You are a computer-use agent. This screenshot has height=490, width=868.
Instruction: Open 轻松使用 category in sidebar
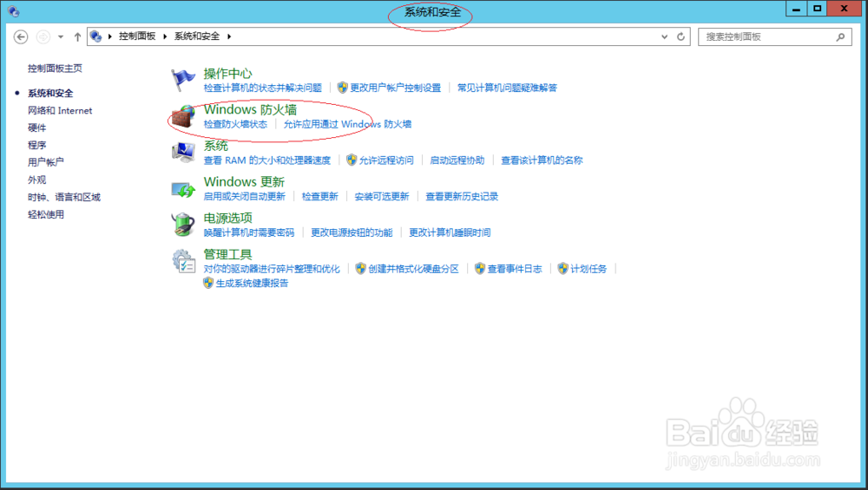(x=46, y=214)
